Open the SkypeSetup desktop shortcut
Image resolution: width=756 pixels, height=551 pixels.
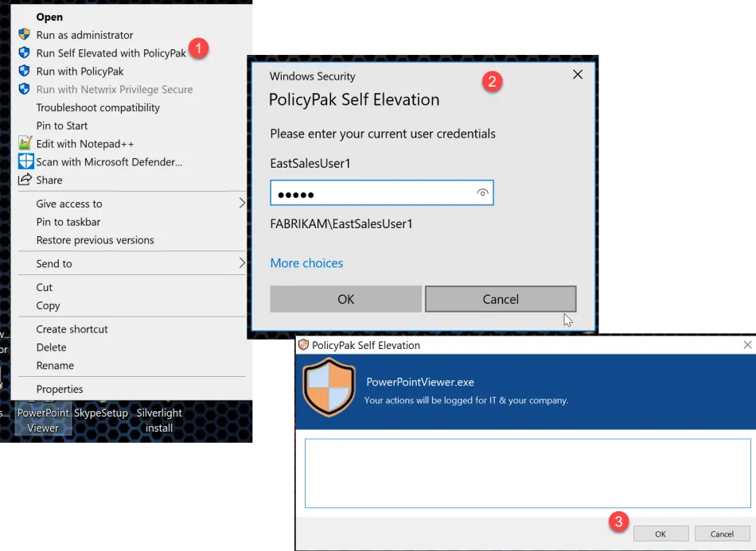(101, 413)
